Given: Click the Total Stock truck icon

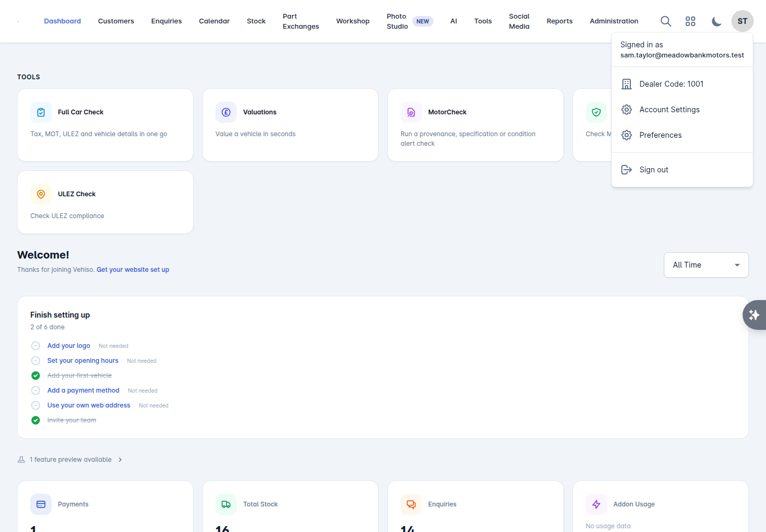Looking at the screenshot, I should (226, 504).
